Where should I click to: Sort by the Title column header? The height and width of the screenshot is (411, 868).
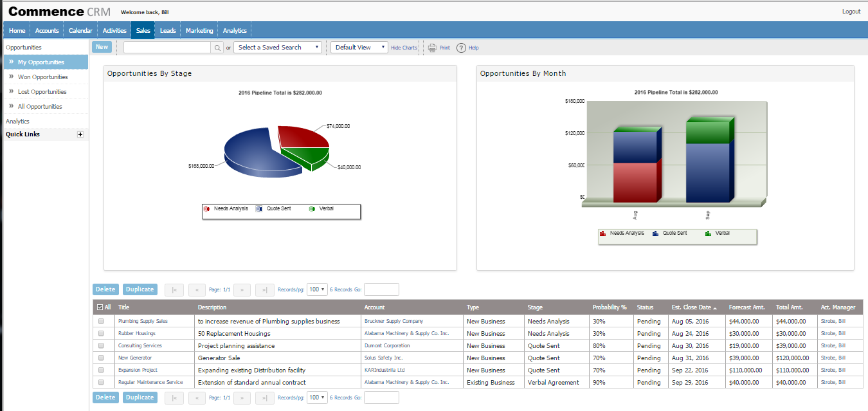point(124,307)
